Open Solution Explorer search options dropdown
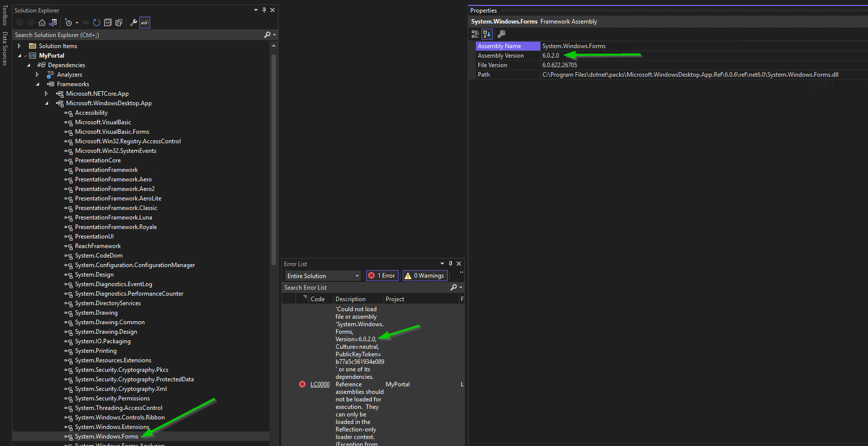The height and width of the screenshot is (446, 868). point(274,35)
